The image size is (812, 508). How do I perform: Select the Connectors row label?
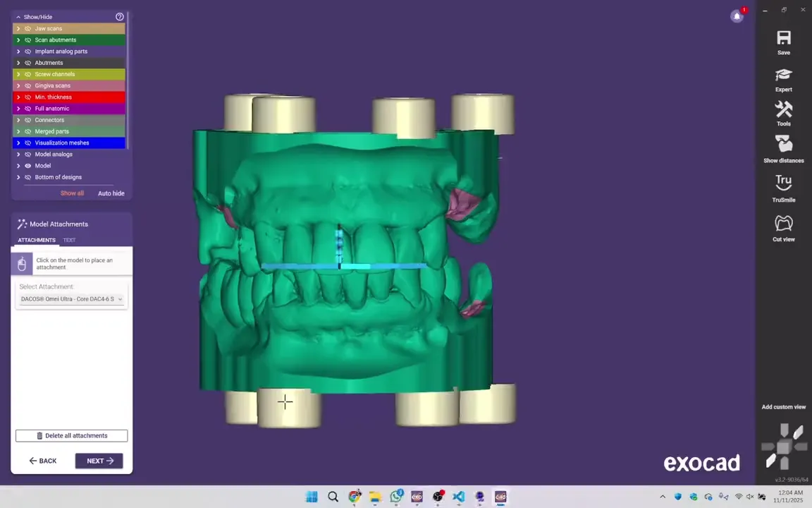coord(50,120)
